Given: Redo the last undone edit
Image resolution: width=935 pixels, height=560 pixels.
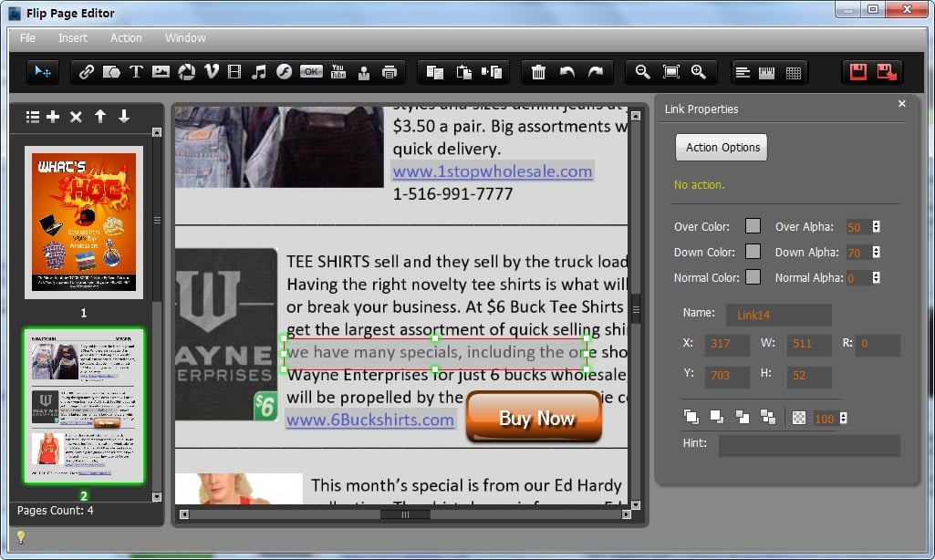Looking at the screenshot, I should pos(596,72).
